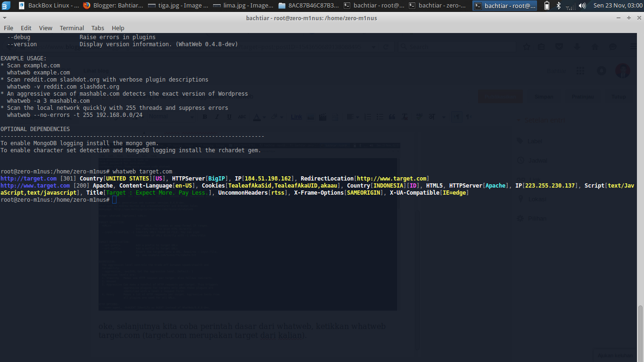
Task: Click the Simpan button
Action: (x=544, y=96)
